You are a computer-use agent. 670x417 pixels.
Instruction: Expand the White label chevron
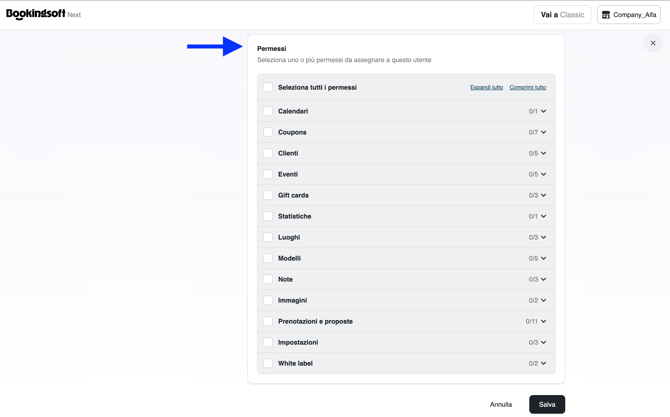[544, 363]
